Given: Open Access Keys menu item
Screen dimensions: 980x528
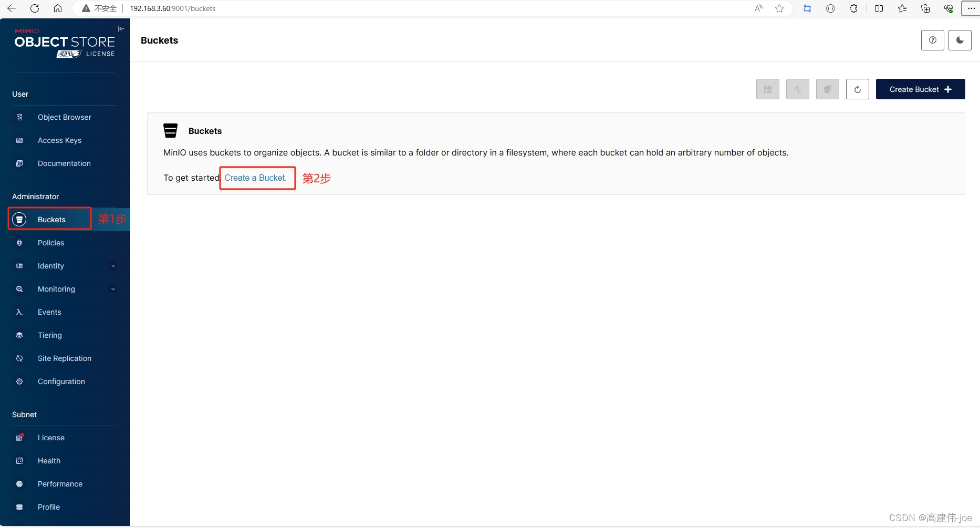Looking at the screenshot, I should coord(65,140).
